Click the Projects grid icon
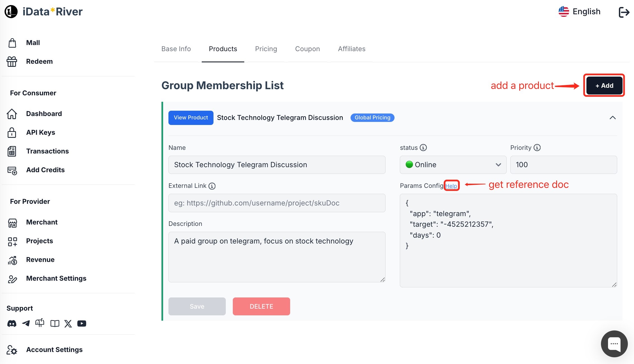 (x=12, y=240)
